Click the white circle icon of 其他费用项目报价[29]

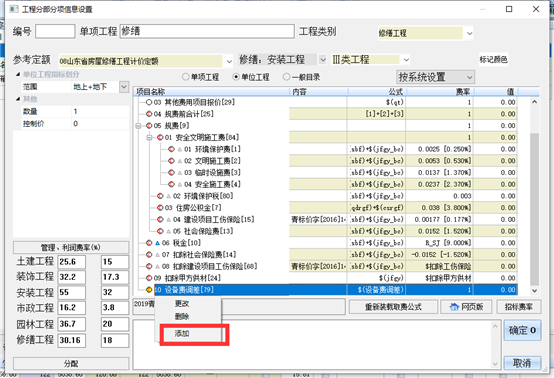(149, 102)
